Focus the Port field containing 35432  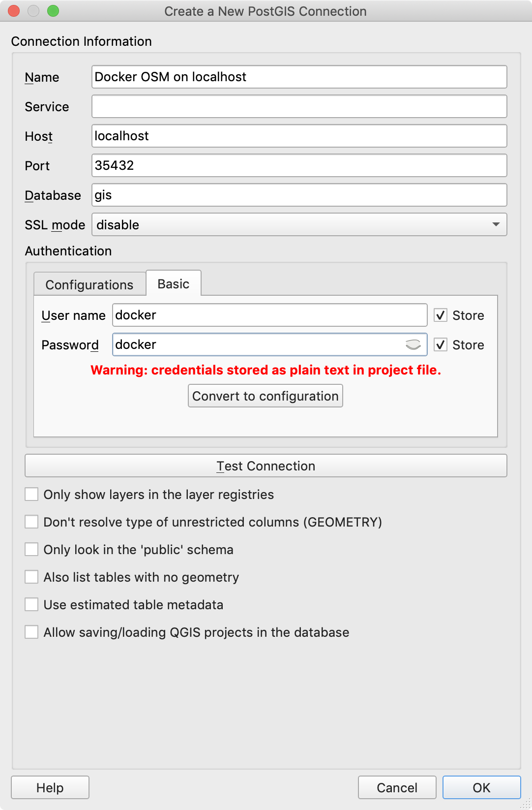299,166
